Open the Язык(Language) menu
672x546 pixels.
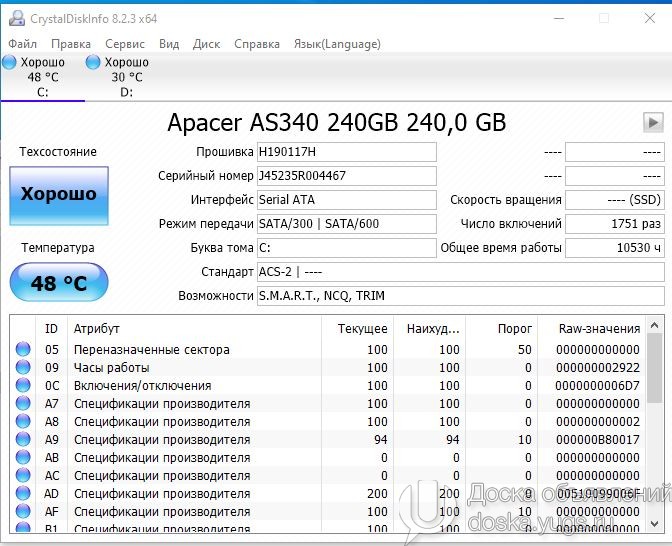point(337,44)
